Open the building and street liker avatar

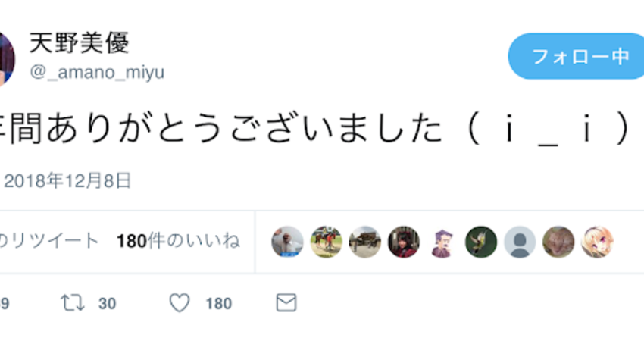pos(364,242)
